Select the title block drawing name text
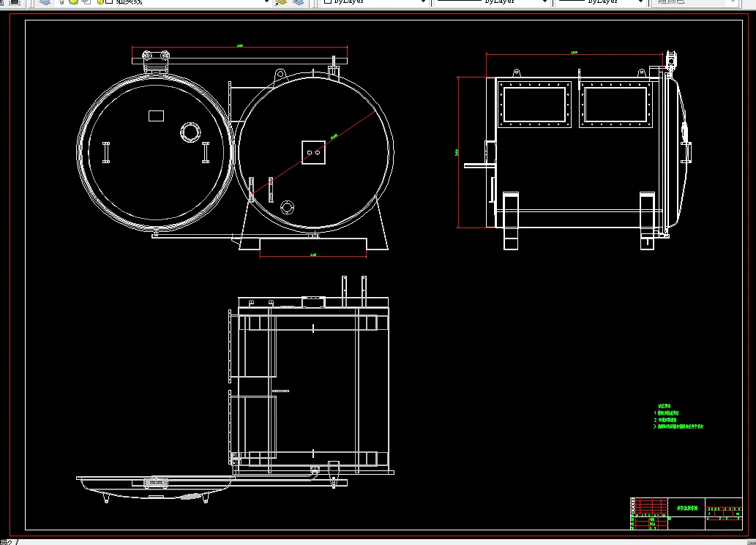The image size is (756, 545). point(686,508)
